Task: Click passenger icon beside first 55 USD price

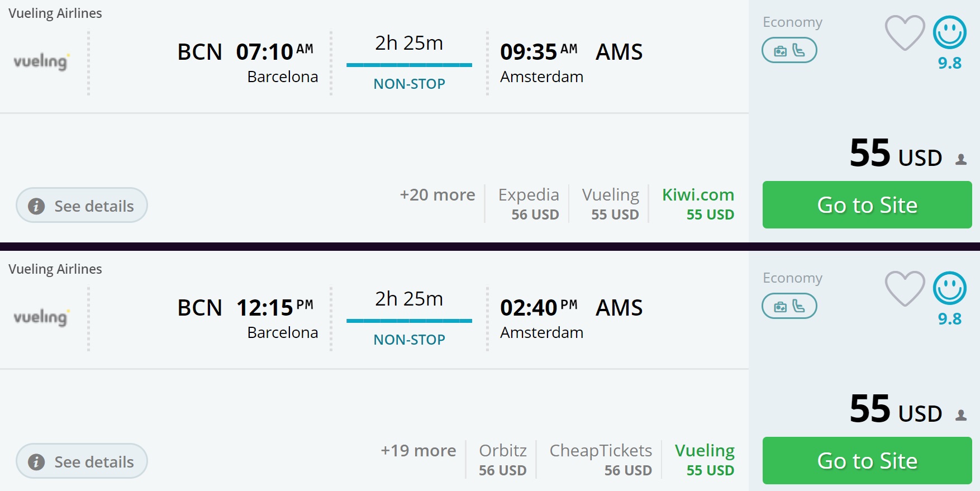Action: click(961, 160)
